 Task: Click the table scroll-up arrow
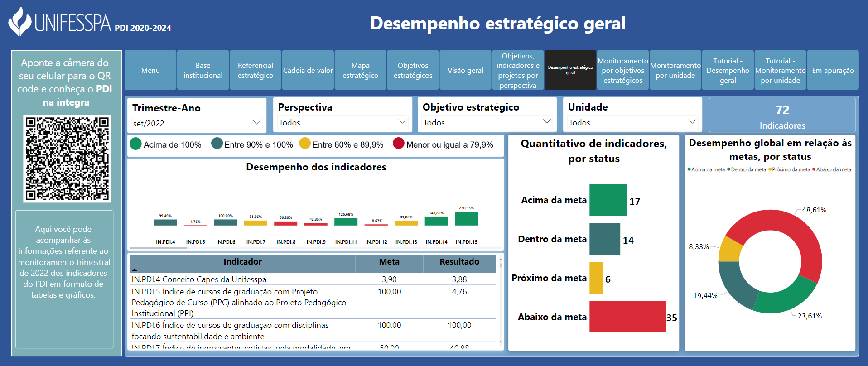[501, 259]
